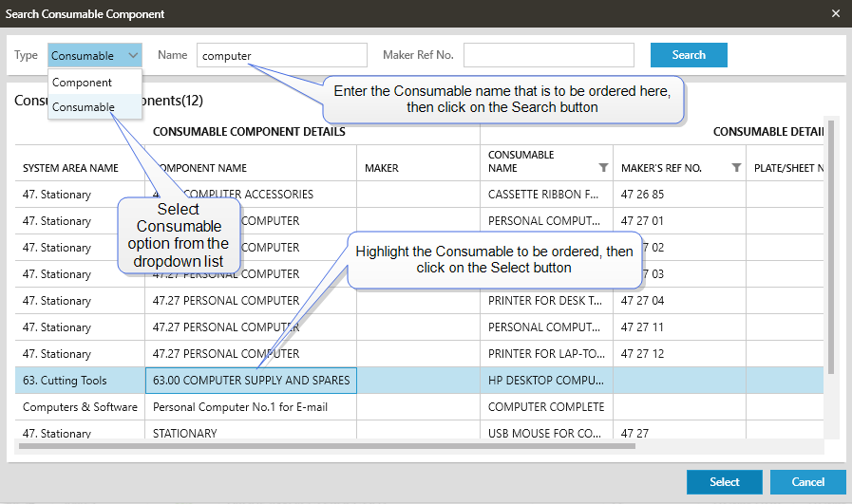Select the '63. Cutting Tools' row cell
The width and height of the screenshot is (852, 504).
click(x=80, y=381)
